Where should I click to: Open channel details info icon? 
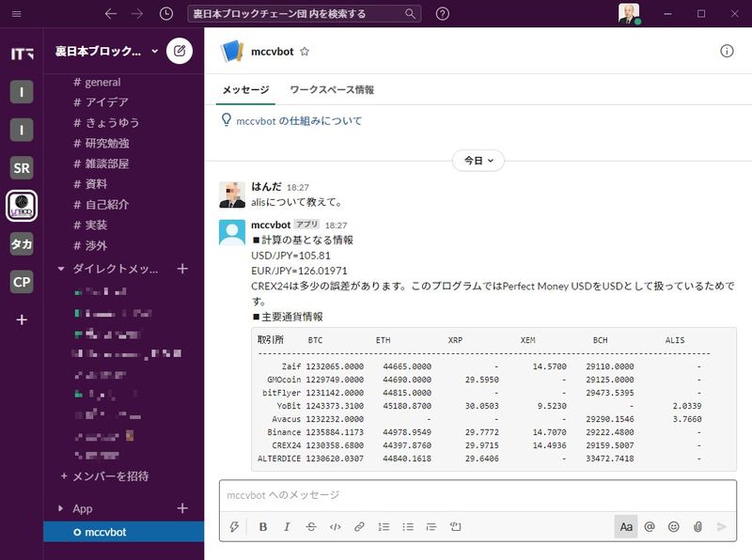click(727, 52)
